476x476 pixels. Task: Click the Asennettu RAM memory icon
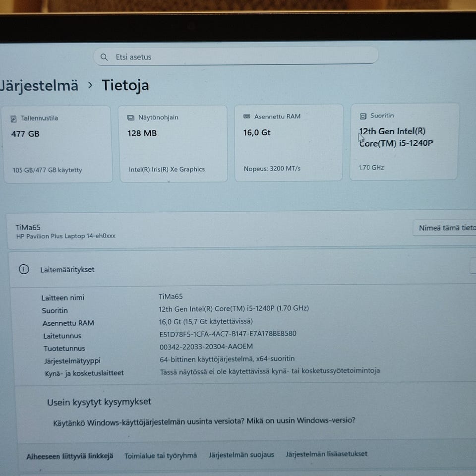247,116
